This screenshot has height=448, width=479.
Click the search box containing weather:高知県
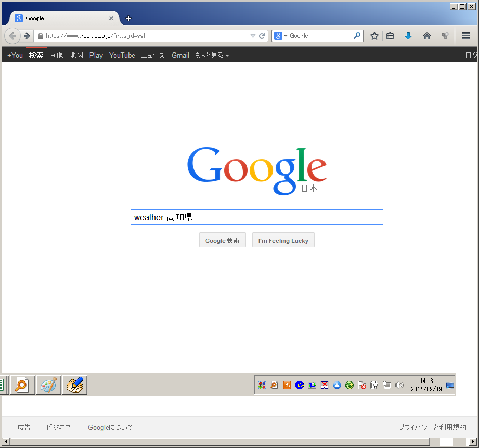click(256, 217)
